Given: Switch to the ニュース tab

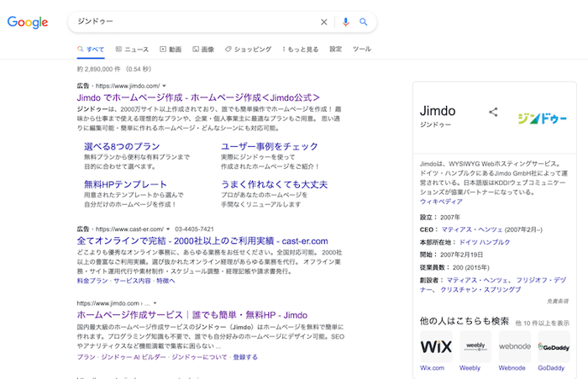Looking at the screenshot, I should coord(132,49).
